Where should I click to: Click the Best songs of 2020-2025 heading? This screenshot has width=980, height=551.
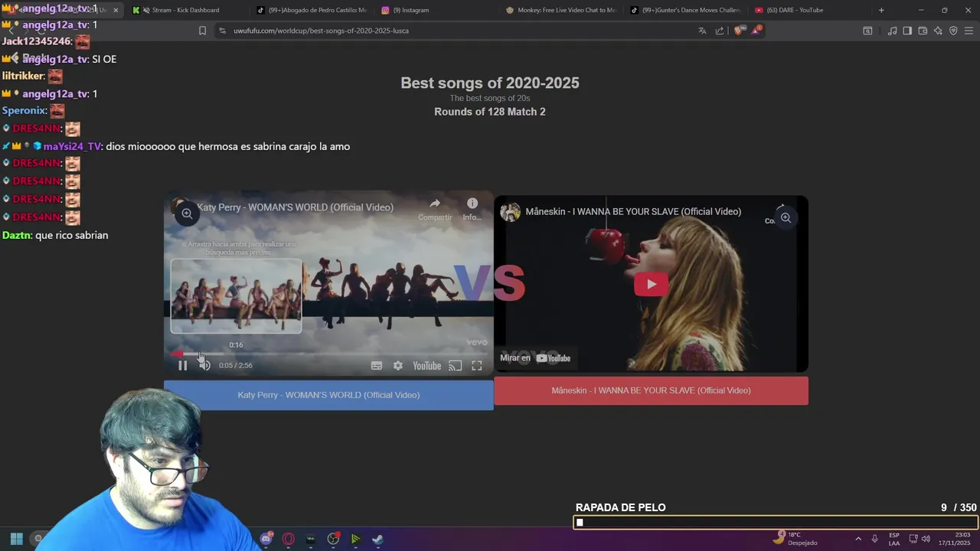click(x=490, y=83)
